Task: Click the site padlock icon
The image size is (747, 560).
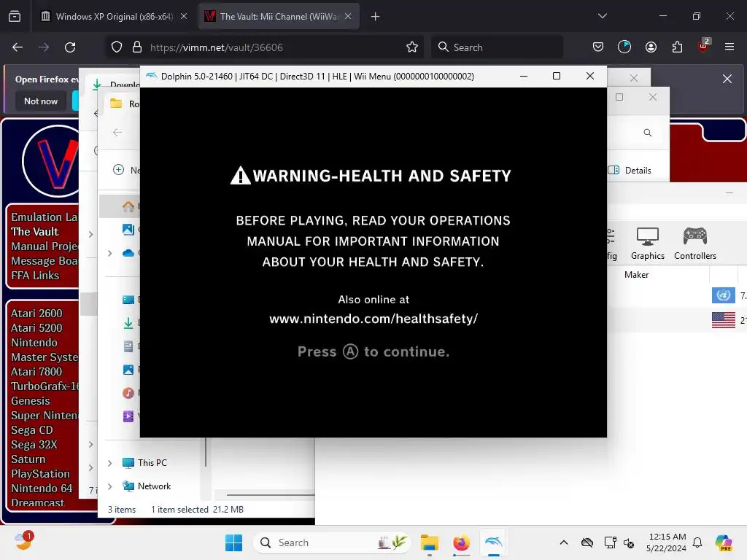Action: point(137,47)
